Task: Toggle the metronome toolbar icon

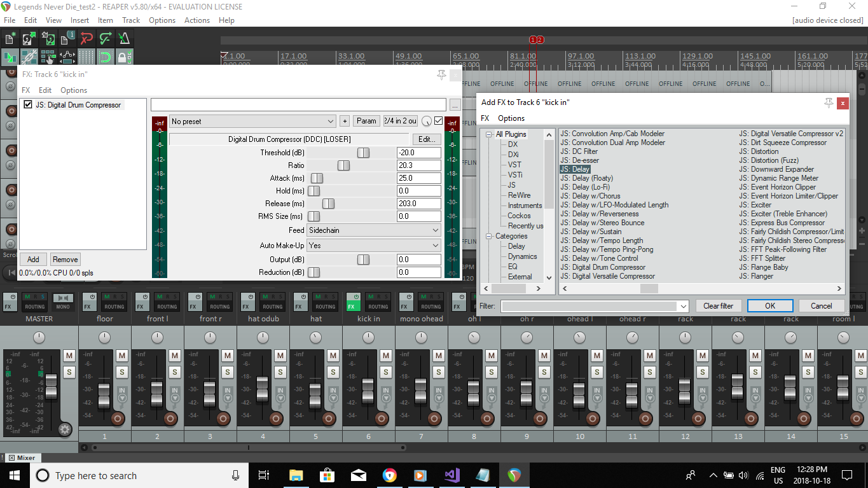Action: tap(125, 39)
